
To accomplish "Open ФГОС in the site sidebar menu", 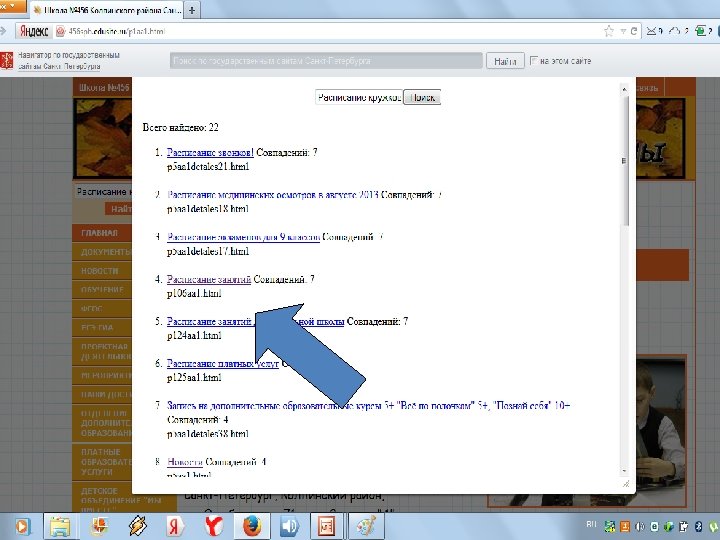I will click(x=102, y=309).
